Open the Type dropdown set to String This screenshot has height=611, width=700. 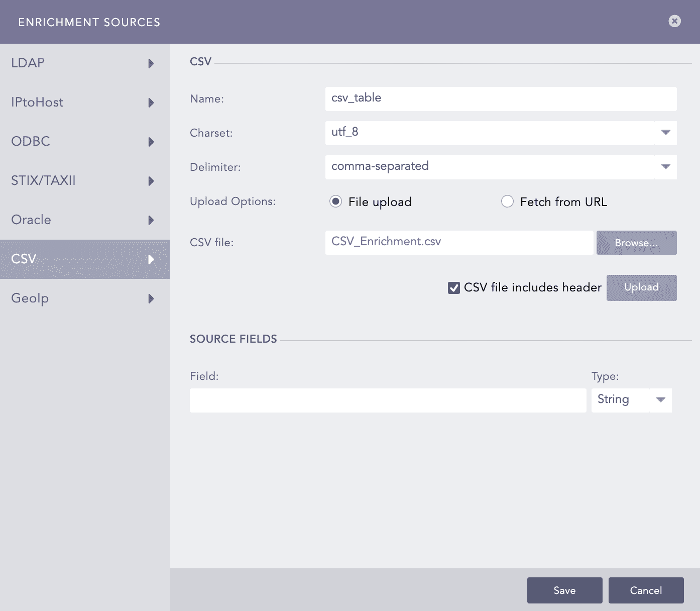pos(660,400)
